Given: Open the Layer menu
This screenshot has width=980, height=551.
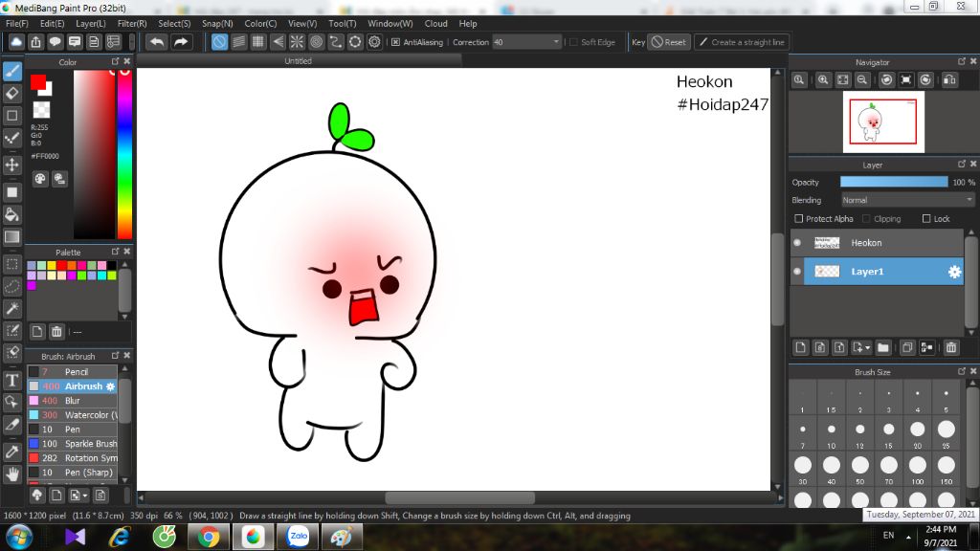Looking at the screenshot, I should tap(91, 24).
